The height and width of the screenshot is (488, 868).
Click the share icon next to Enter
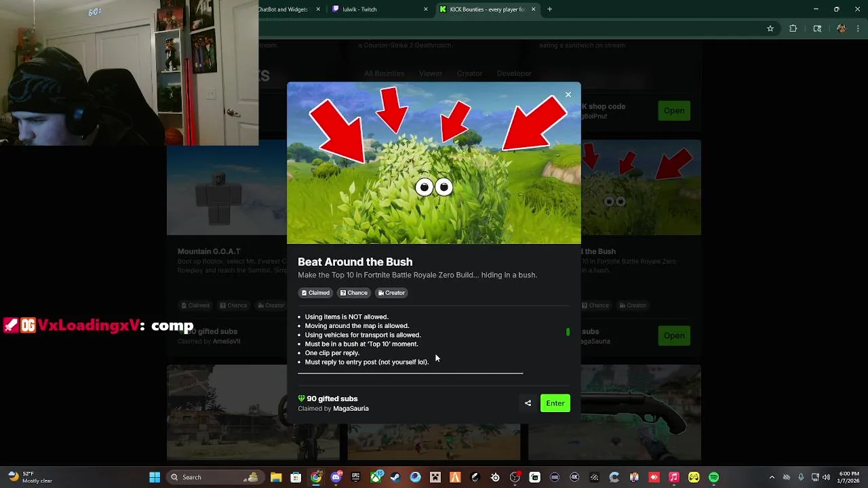[528, 403]
